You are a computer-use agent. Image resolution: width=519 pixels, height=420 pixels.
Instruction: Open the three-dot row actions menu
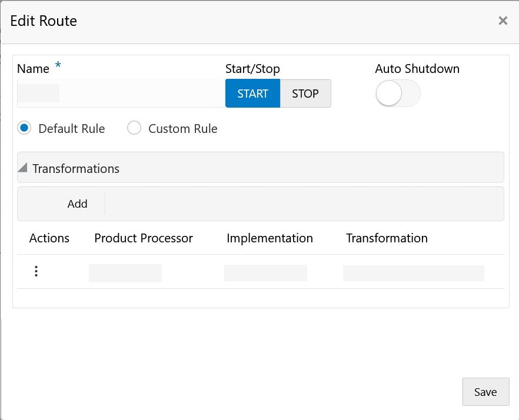tap(36, 271)
